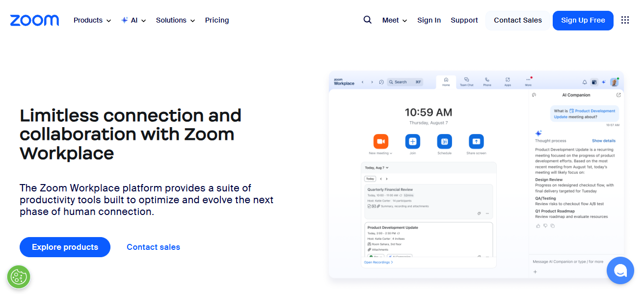Click the link icon on Quarterly Financial Review card
Viewport: 644px width, 294px height.
(x=479, y=214)
